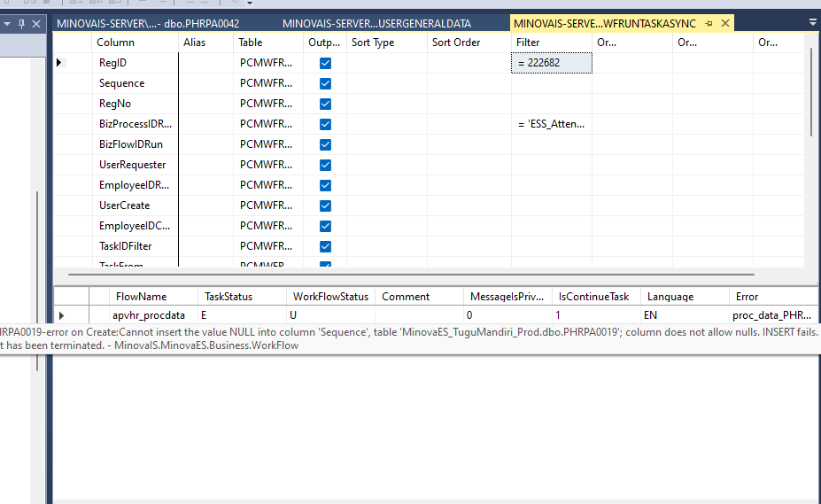Close the WFRUNTASKASYNC query tab
The height and width of the screenshot is (504, 821).
pos(725,23)
